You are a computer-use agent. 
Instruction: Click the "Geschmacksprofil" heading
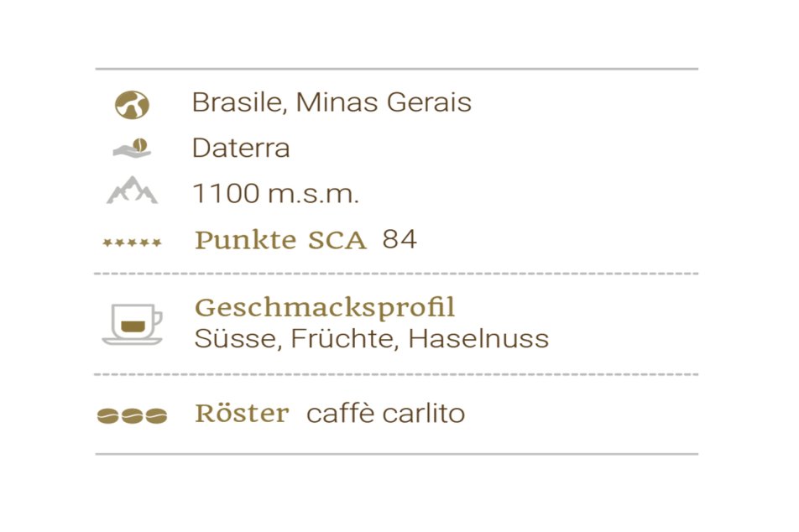tap(325, 308)
